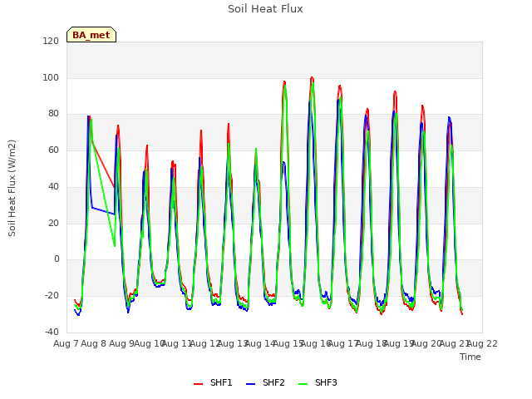
Task: Click the blue SHF2 legend line marker
Action: tap(250, 384)
